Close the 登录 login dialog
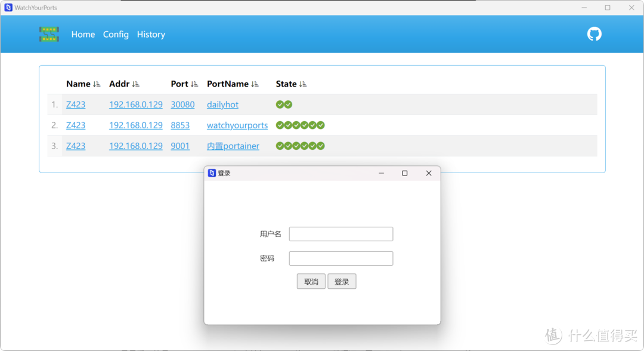The image size is (644, 351). pos(428,173)
